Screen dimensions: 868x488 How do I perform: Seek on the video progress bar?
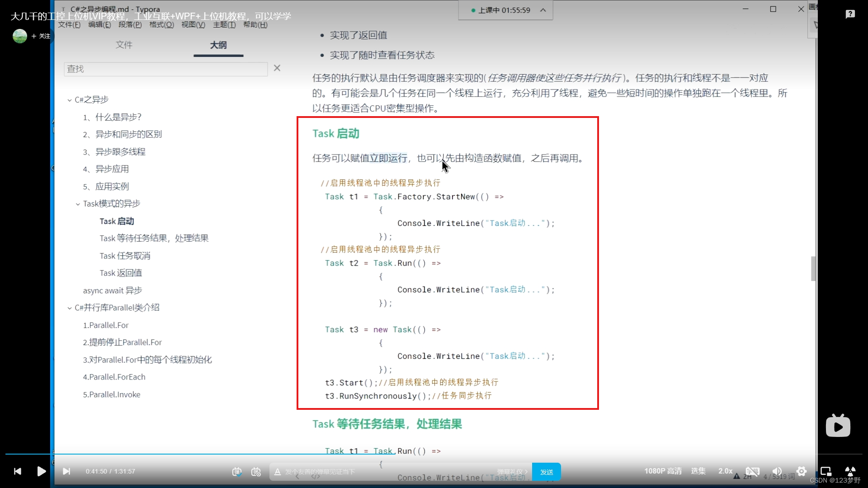click(434, 454)
